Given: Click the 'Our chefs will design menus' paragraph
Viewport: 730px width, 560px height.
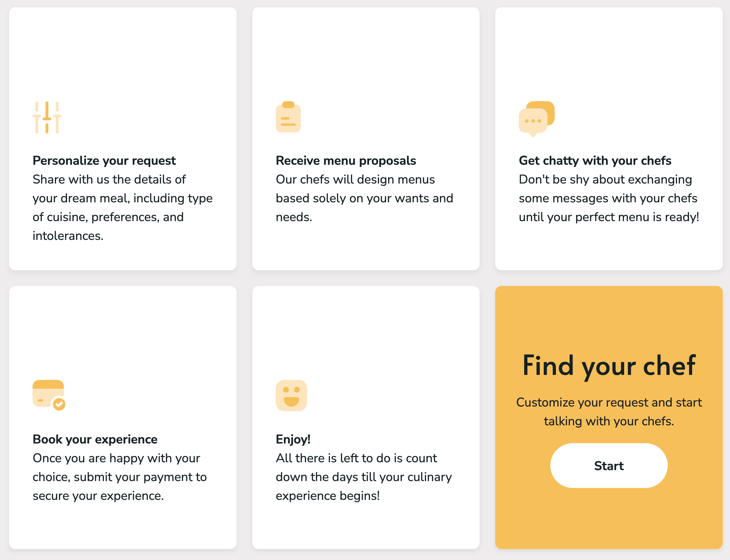Looking at the screenshot, I should [364, 198].
